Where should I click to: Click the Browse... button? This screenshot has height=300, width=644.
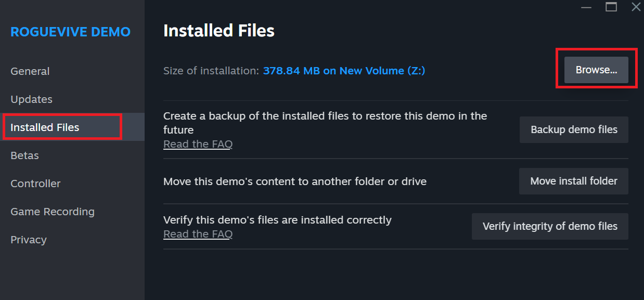[596, 70]
